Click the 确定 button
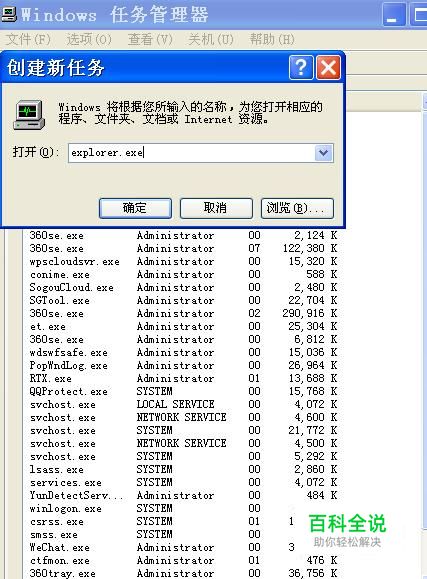Viewport: 427px width, 579px height. coord(135,208)
